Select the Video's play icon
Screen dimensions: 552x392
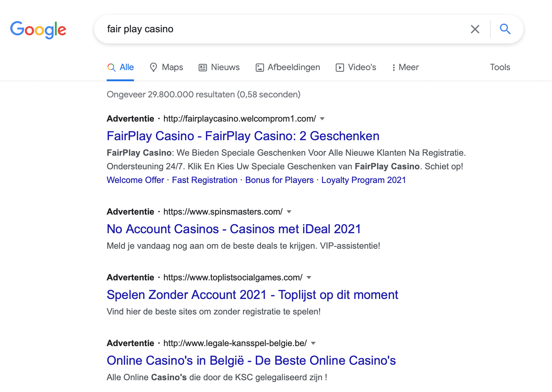click(x=340, y=68)
